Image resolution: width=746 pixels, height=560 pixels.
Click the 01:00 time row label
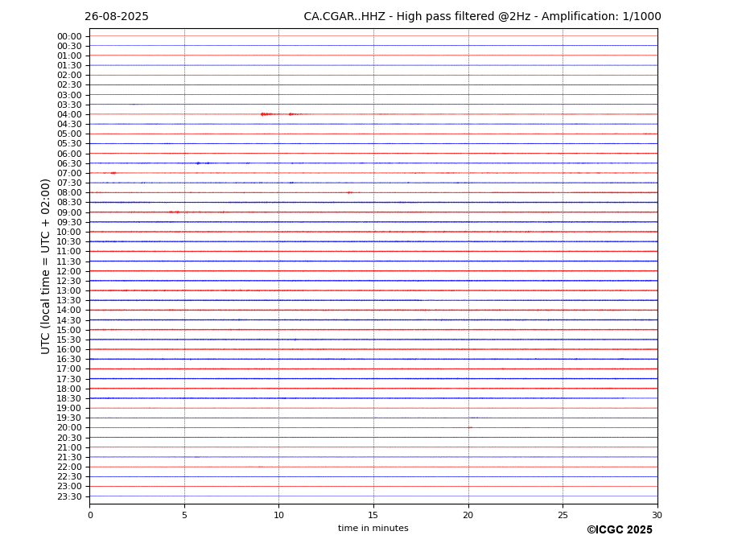point(69,56)
